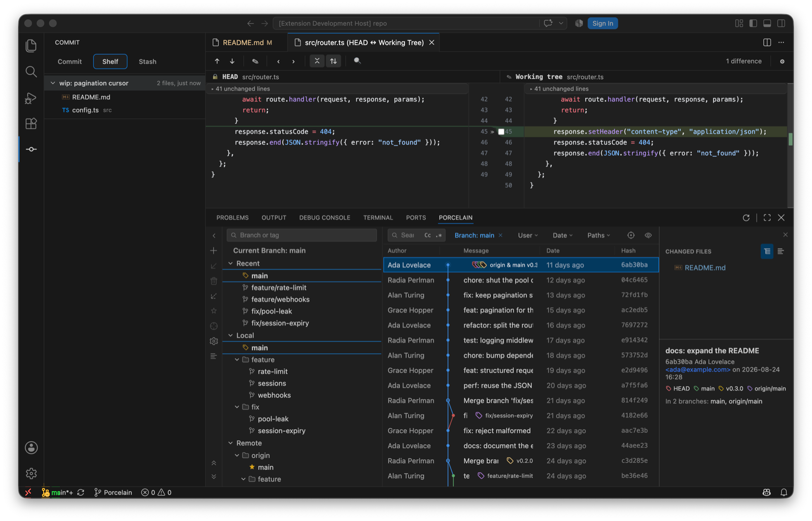
Task: Split the editor right
Action: 767,43
